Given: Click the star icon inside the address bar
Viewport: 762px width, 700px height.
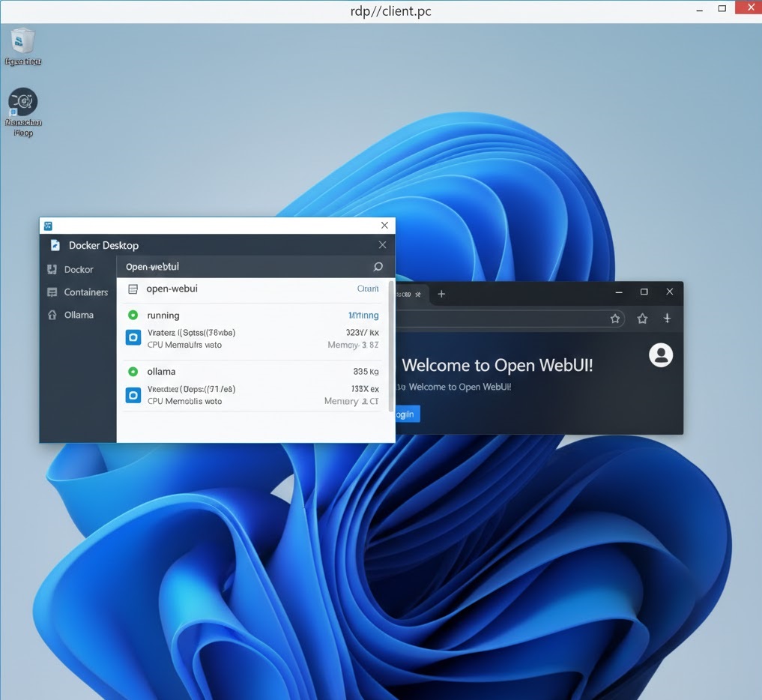Looking at the screenshot, I should pyautogui.click(x=615, y=319).
